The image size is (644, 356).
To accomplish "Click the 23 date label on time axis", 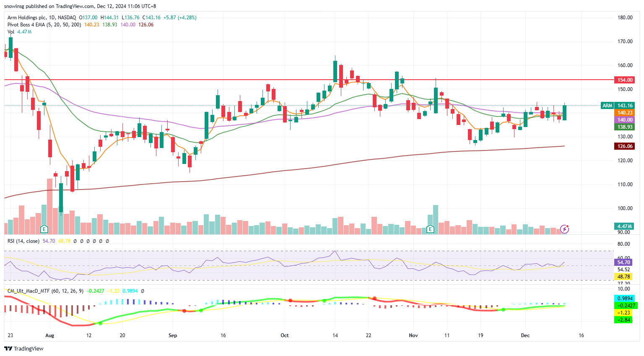I will click(x=10, y=335).
